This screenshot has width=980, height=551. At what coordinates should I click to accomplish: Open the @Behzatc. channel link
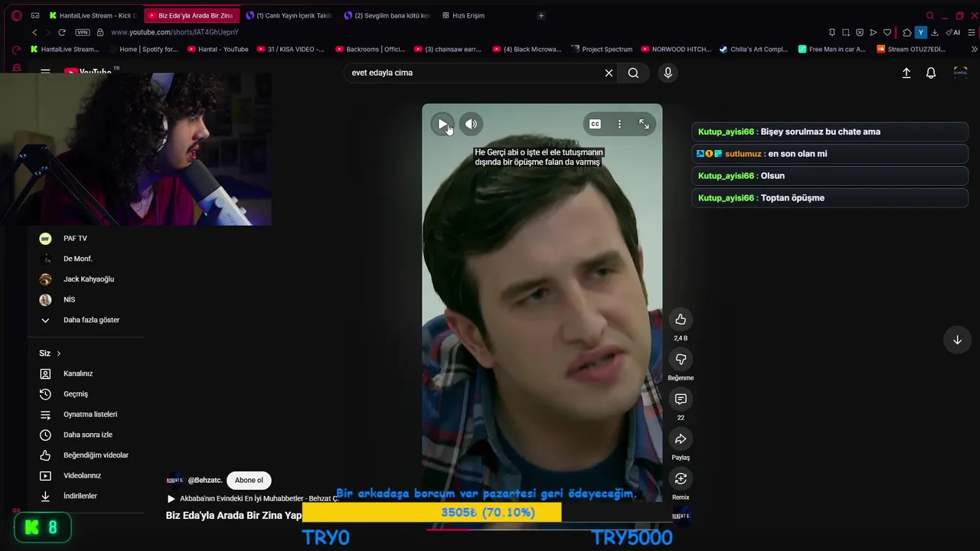point(205,481)
